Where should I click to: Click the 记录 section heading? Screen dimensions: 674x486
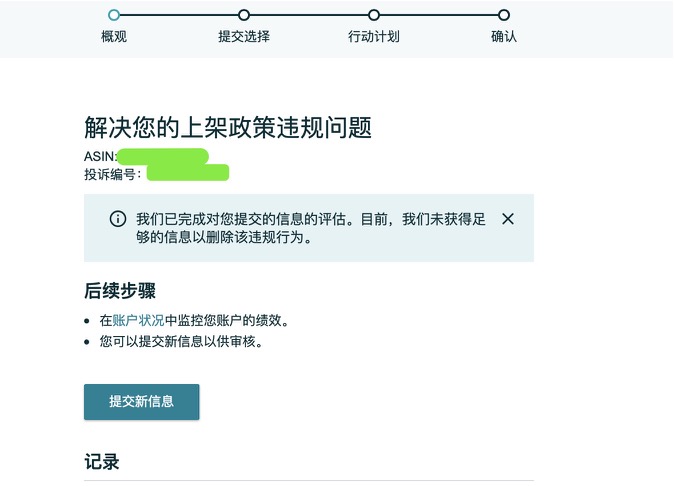pyautogui.click(x=102, y=462)
